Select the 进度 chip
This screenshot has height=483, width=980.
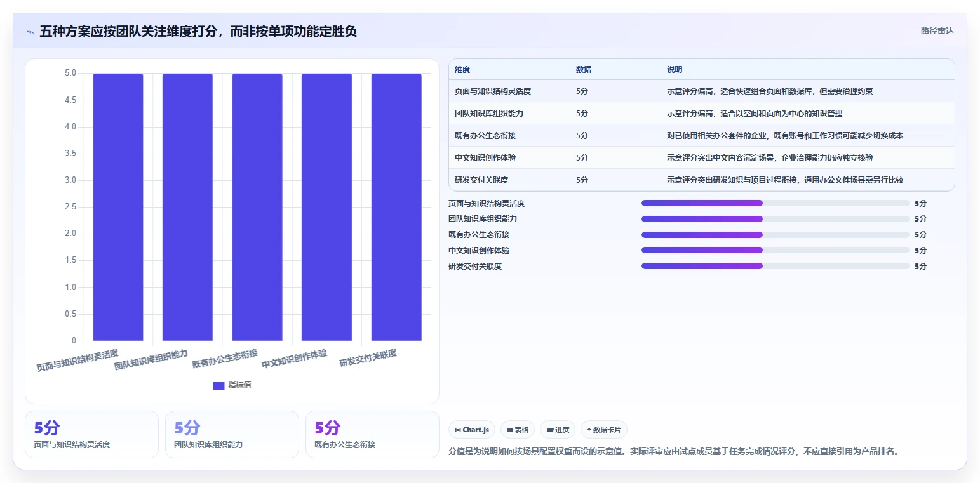tap(558, 430)
